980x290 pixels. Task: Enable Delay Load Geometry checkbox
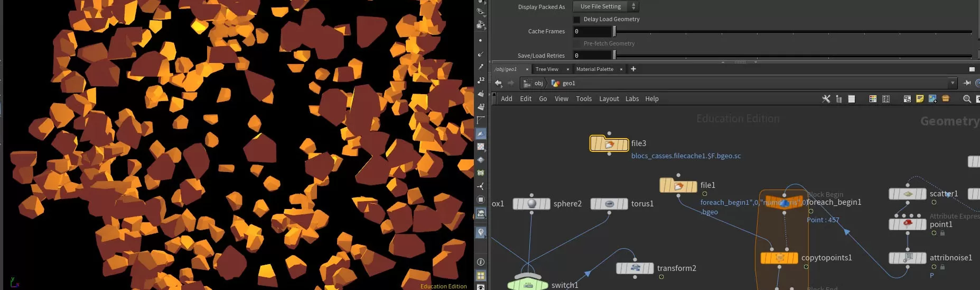coord(577,20)
